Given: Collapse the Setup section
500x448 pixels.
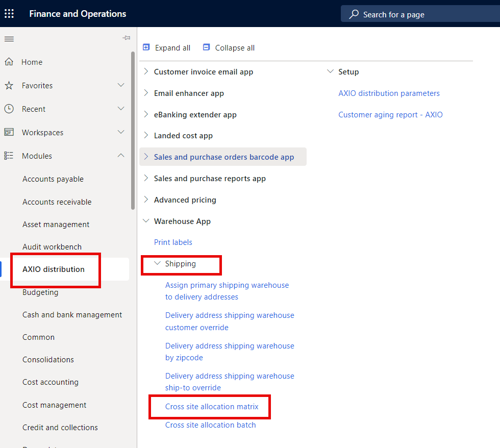Looking at the screenshot, I should (330, 71).
